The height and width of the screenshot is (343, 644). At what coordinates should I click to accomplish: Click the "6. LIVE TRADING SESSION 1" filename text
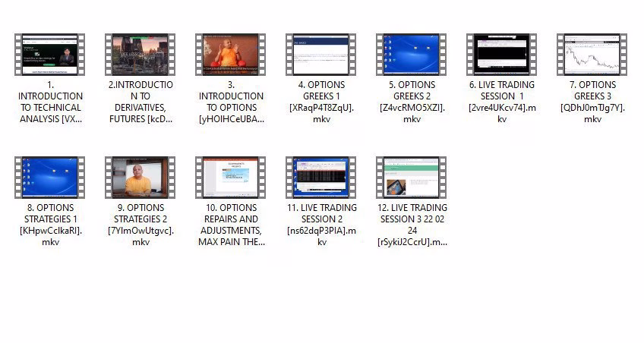tap(501, 102)
